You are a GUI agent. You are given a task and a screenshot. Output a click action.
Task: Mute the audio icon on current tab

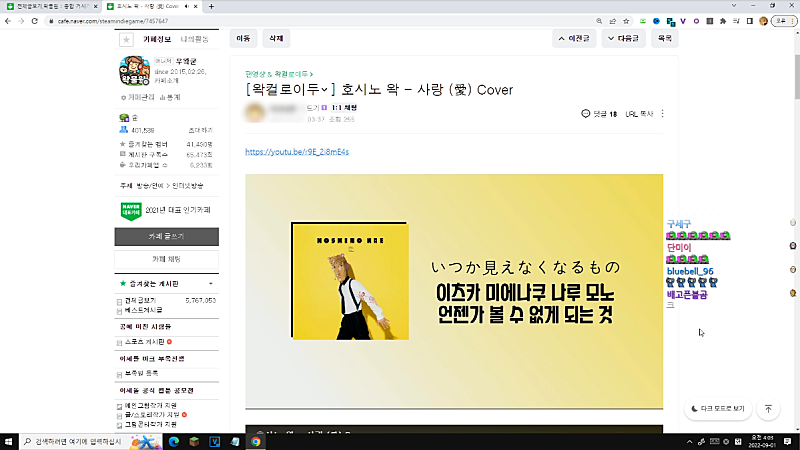187,7
